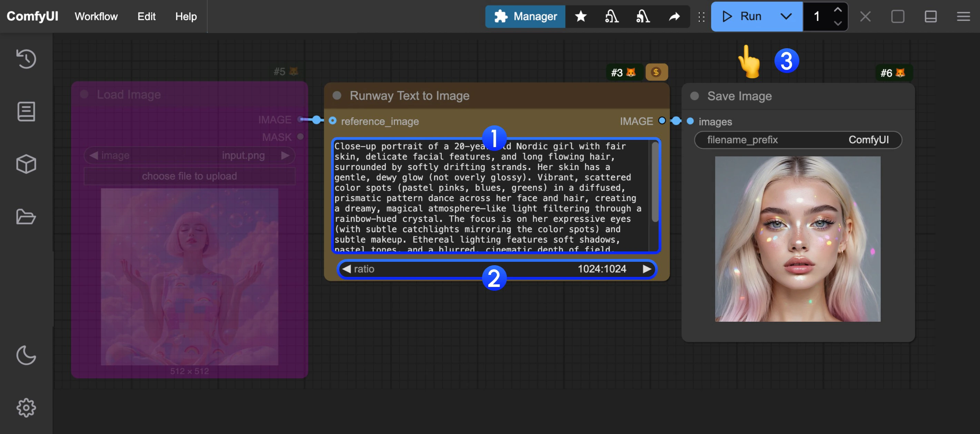
Task: Open the ComfyUI Manager
Action: coord(525,16)
